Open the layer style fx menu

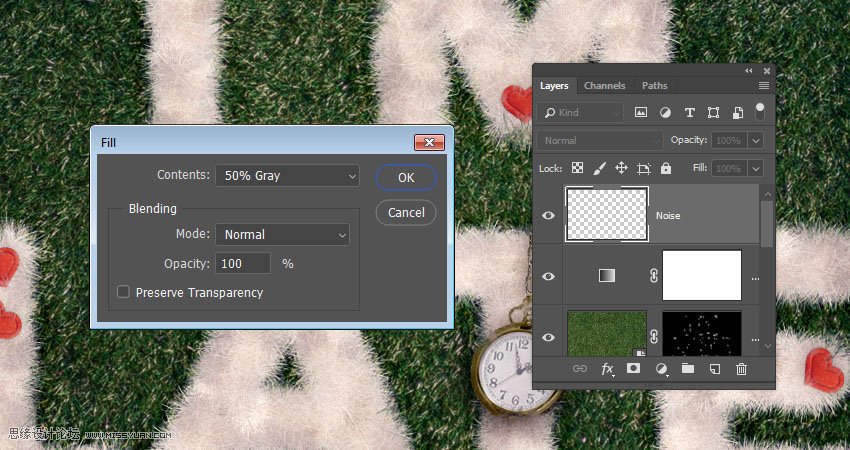coord(607,369)
